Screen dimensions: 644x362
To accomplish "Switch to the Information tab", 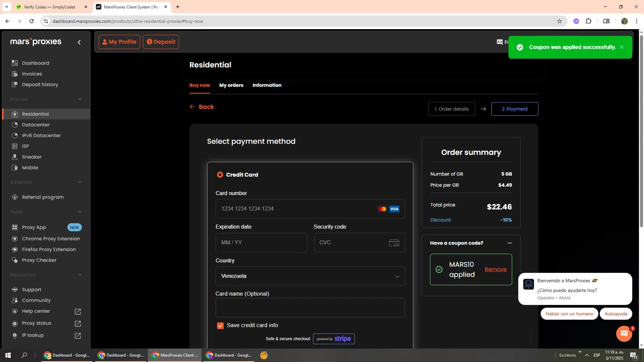I will point(267,85).
